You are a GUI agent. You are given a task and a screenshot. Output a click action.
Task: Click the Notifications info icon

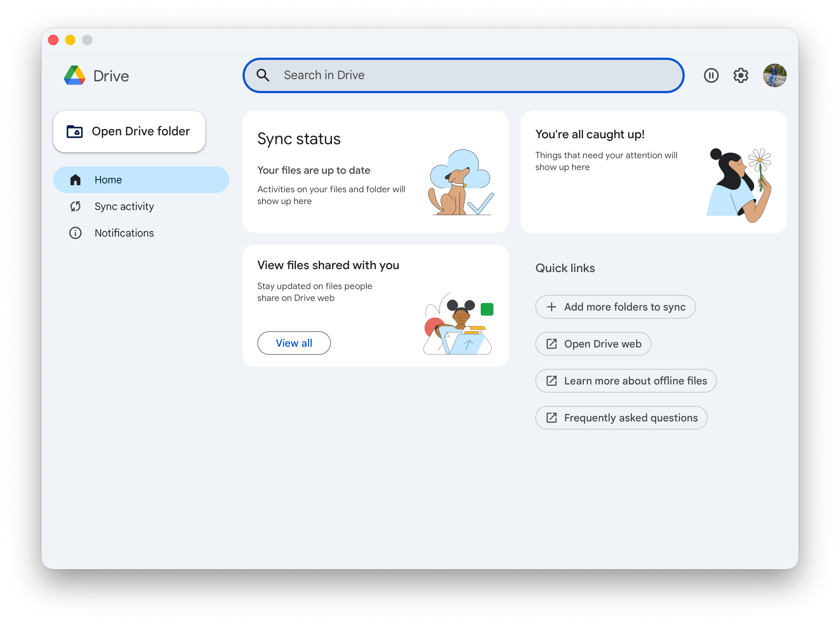pyautogui.click(x=75, y=233)
